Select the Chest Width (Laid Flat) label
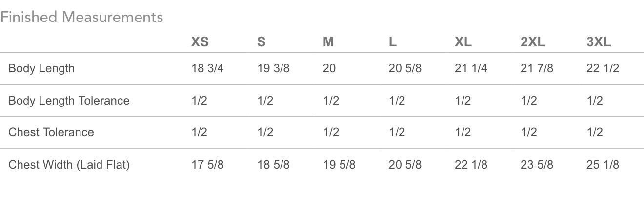This screenshot has width=644, height=212. click(x=69, y=165)
